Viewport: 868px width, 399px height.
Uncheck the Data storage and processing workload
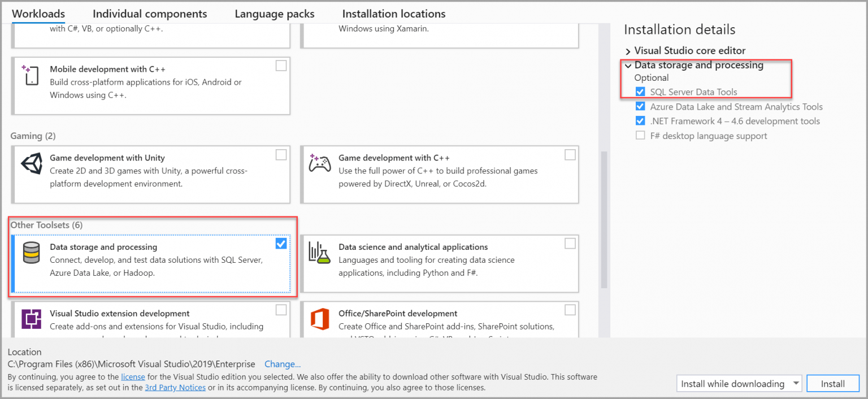click(281, 244)
